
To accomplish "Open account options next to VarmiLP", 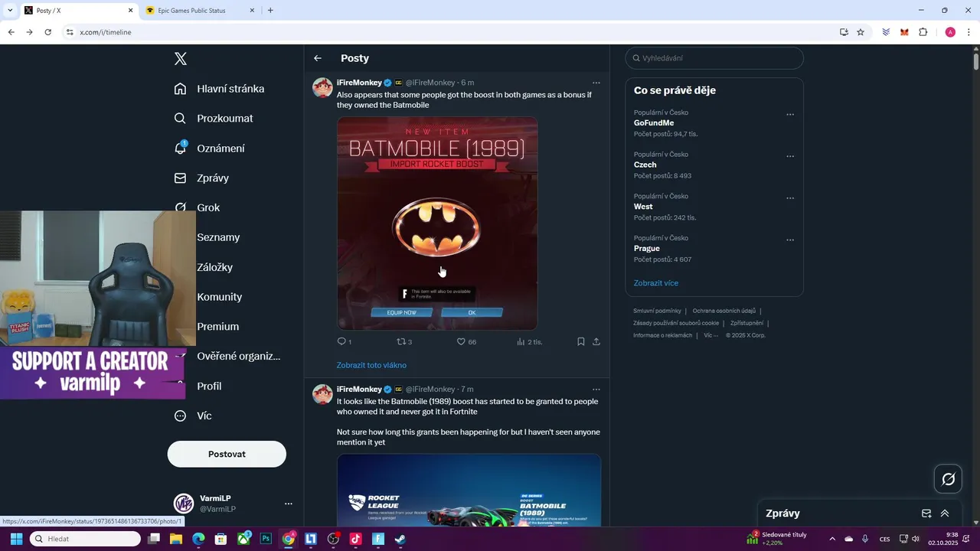I will [289, 504].
